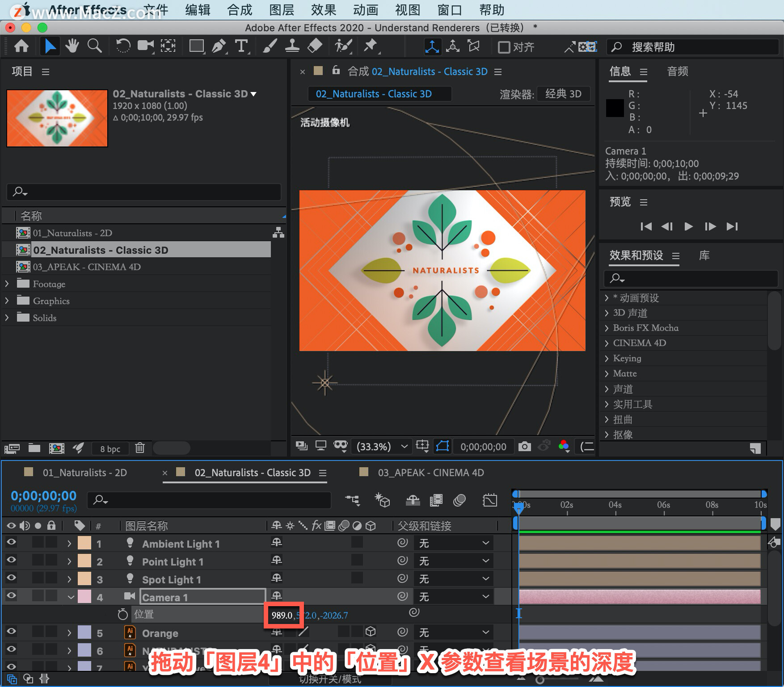Click the snapshot camera icon in viewer
The width and height of the screenshot is (784, 687).
click(x=524, y=446)
